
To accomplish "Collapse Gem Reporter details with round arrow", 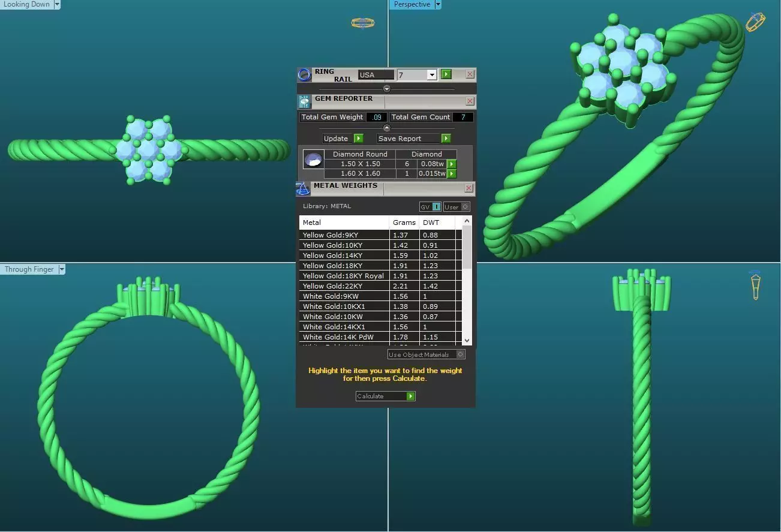I will point(386,128).
